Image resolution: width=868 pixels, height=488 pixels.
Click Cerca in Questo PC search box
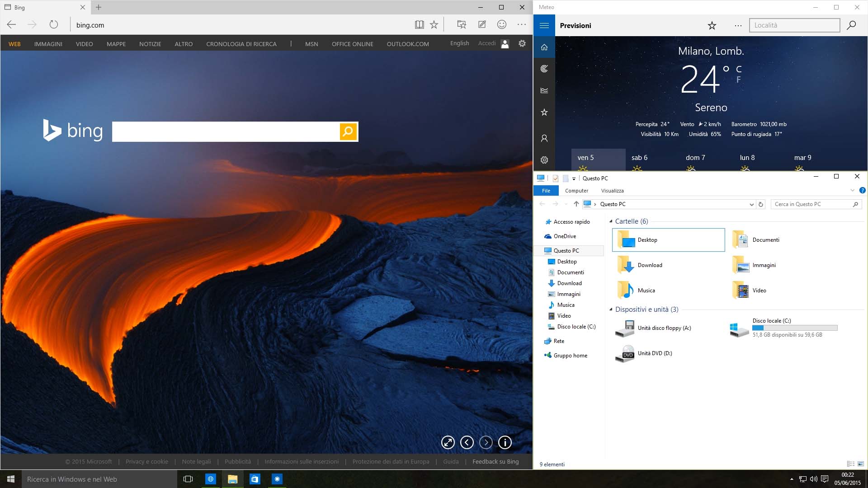tap(816, 204)
